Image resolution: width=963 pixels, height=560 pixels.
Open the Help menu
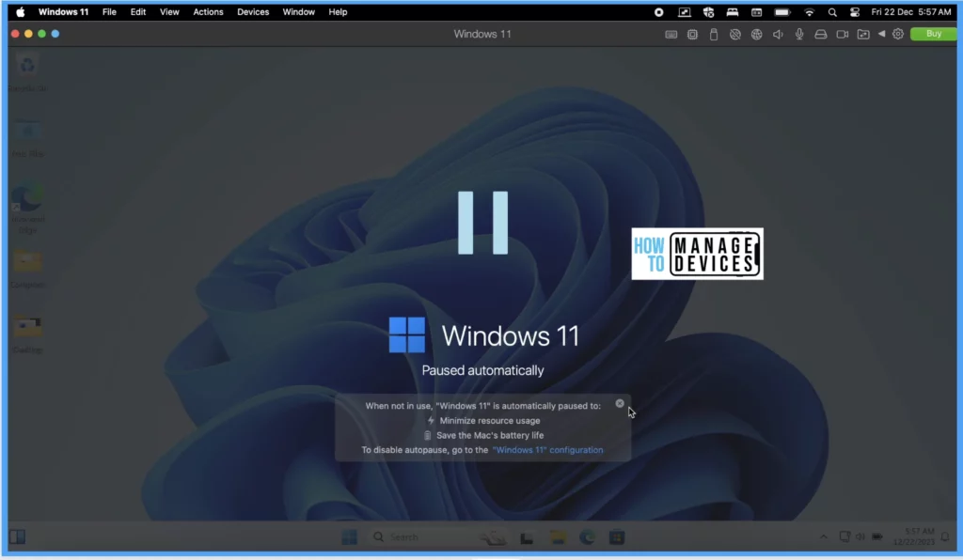(338, 11)
